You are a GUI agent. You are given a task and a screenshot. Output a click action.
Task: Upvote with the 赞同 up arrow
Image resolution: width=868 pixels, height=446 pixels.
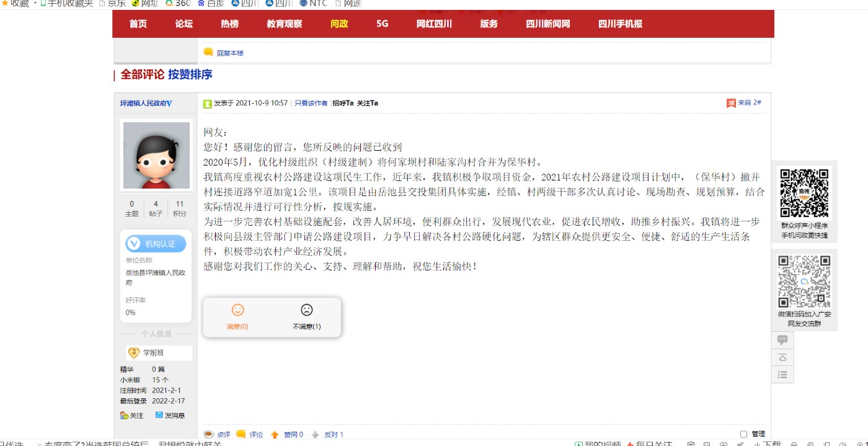tap(275, 435)
